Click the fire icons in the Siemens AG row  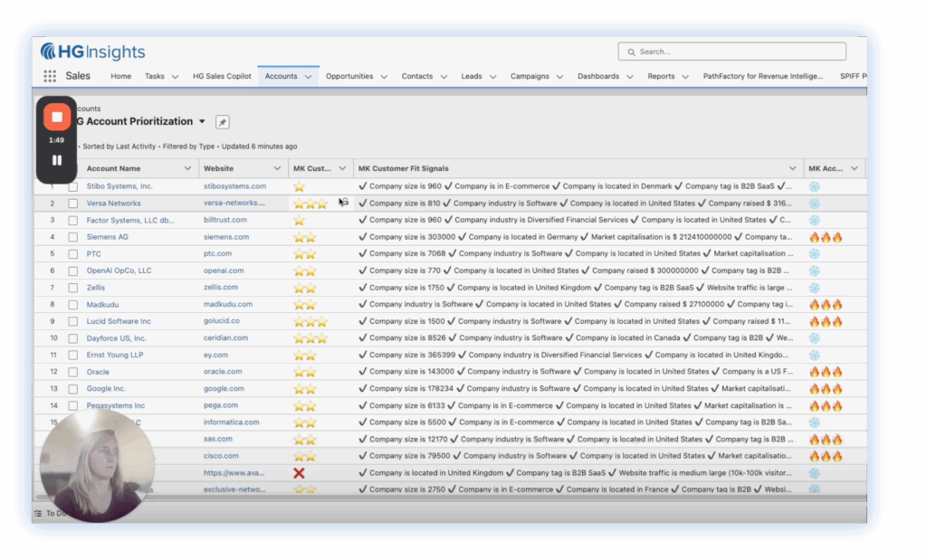(825, 237)
